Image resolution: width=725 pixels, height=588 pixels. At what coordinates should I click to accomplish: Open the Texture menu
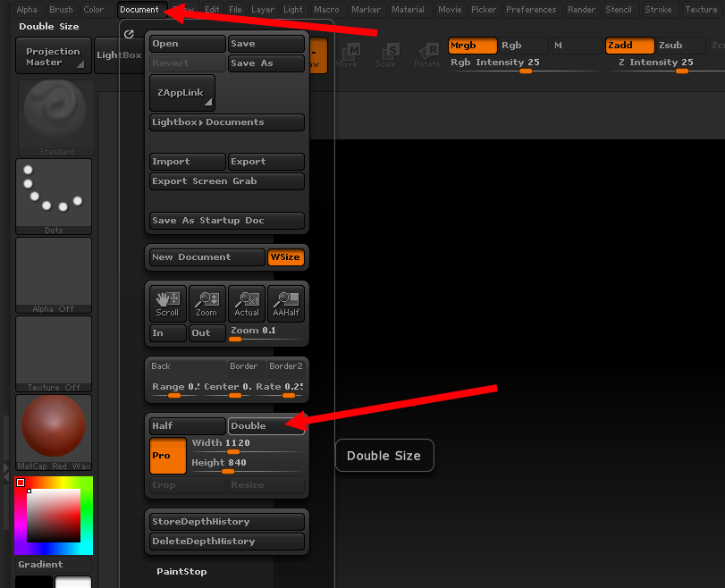[701, 10]
